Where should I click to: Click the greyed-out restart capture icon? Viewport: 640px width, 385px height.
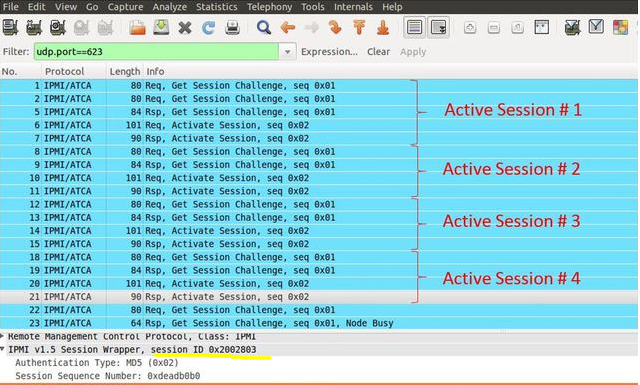[x=105, y=28]
